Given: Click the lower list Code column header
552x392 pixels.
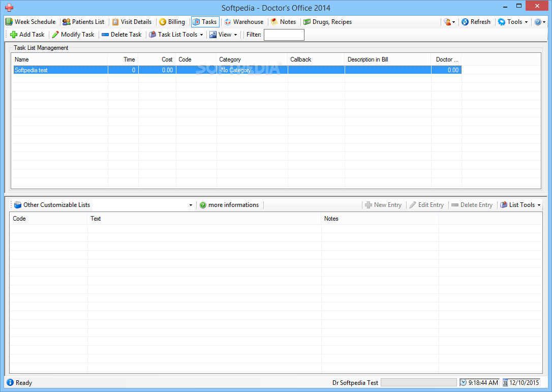Looking at the screenshot, I should click(49, 219).
